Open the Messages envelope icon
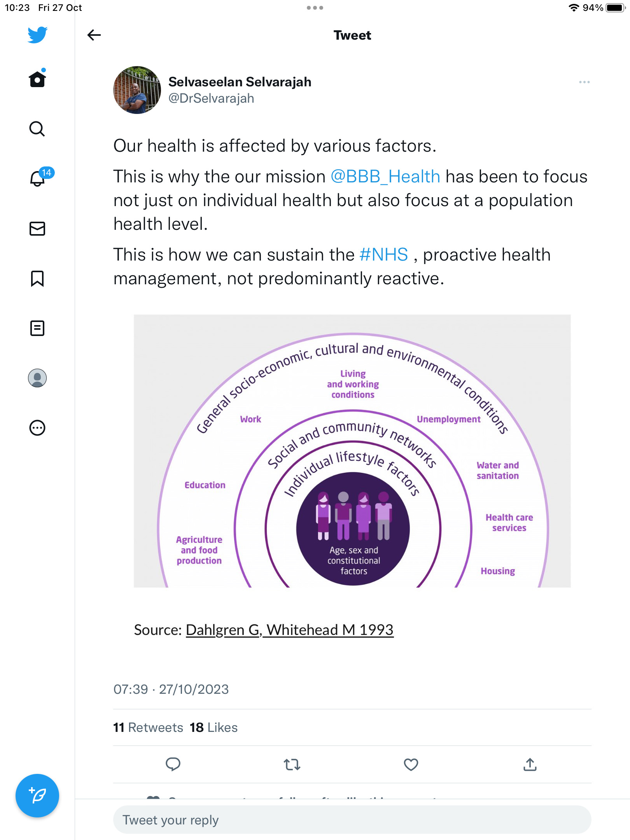The width and height of the screenshot is (630, 840). pos(37,229)
